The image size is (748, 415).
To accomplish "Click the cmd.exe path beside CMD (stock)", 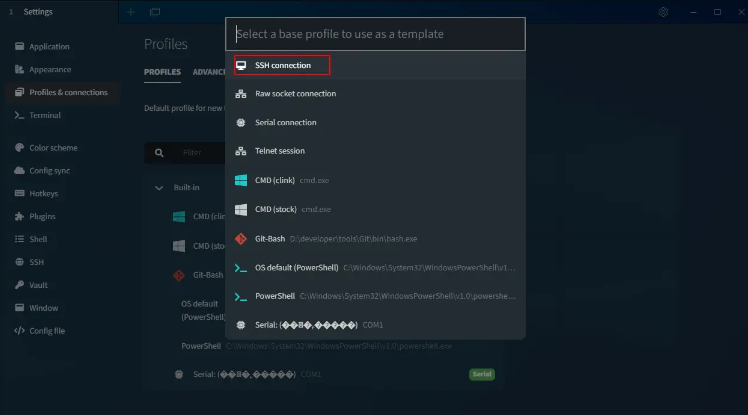I will tap(316, 209).
